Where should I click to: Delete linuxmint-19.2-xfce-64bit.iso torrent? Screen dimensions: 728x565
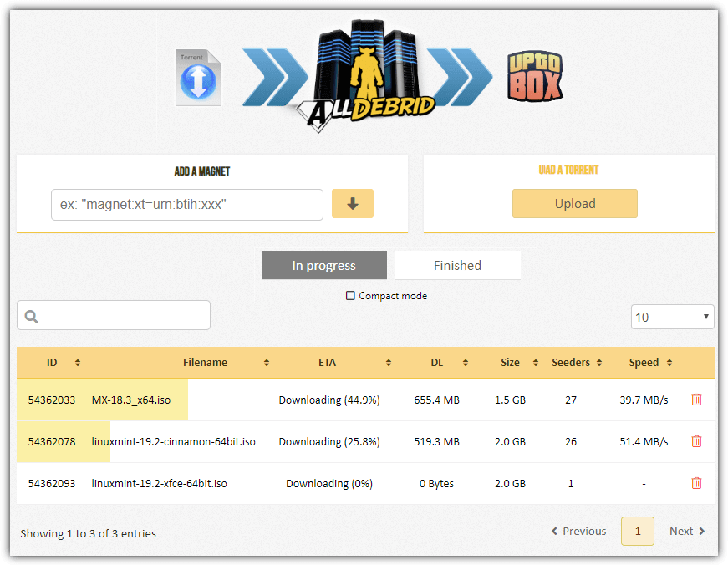pyautogui.click(x=696, y=483)
